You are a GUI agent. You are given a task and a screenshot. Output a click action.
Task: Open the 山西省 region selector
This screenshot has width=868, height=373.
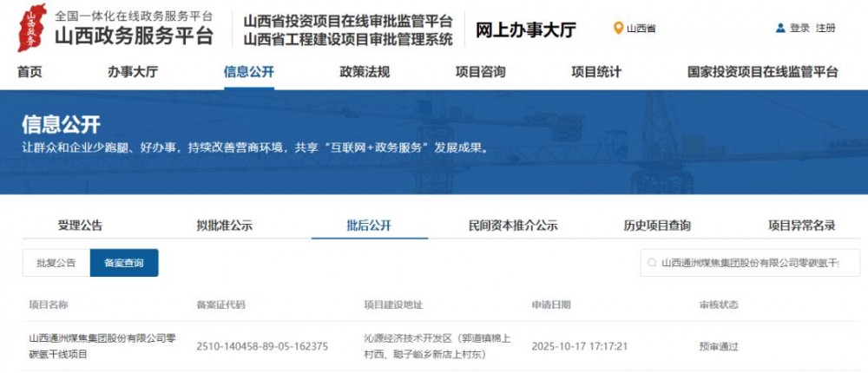click(641, 28)
